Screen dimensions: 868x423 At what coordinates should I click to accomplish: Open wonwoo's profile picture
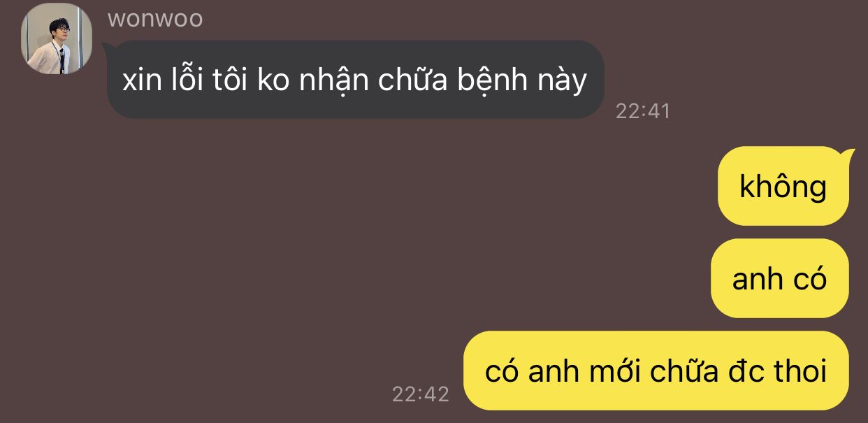(x=57, y=38)
